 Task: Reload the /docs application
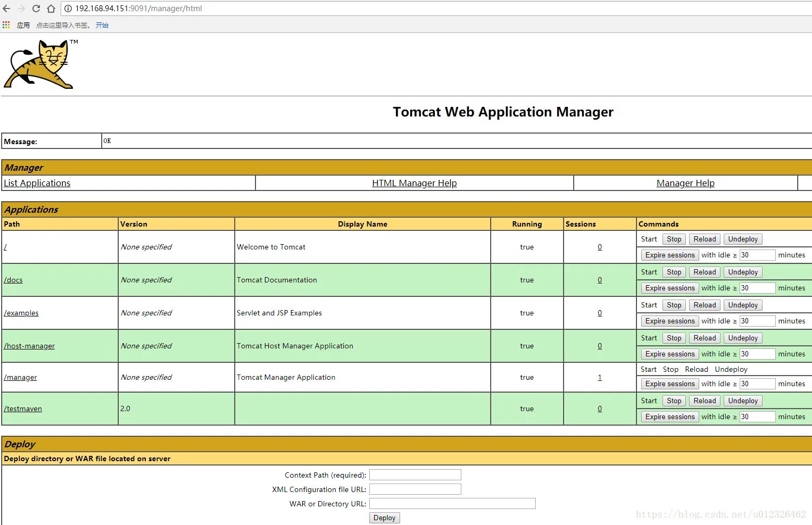705,272
